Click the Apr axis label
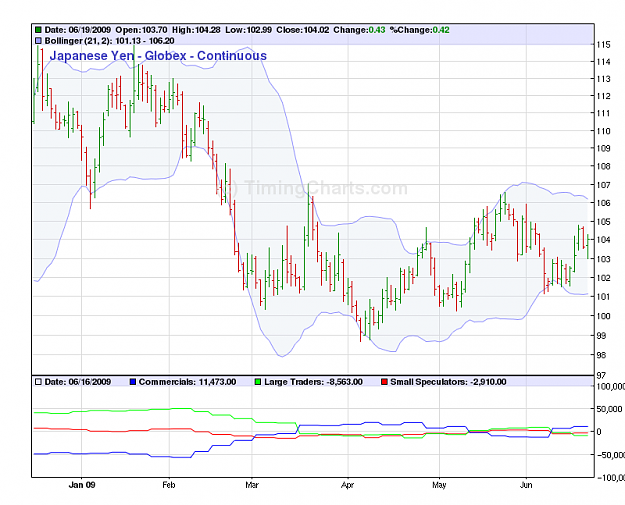Viewport: 625px width, 505px height. pyautogui.click(x=348, y=485)
